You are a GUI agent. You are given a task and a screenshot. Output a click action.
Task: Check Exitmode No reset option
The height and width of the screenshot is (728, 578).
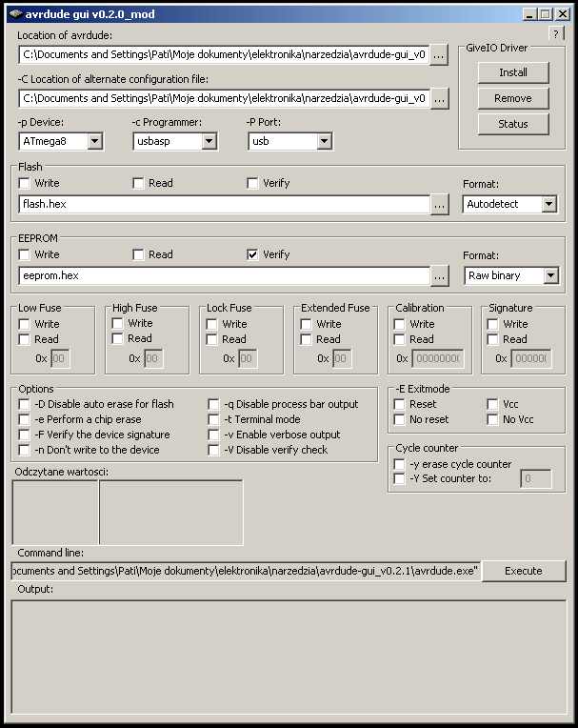coord(399,419)
